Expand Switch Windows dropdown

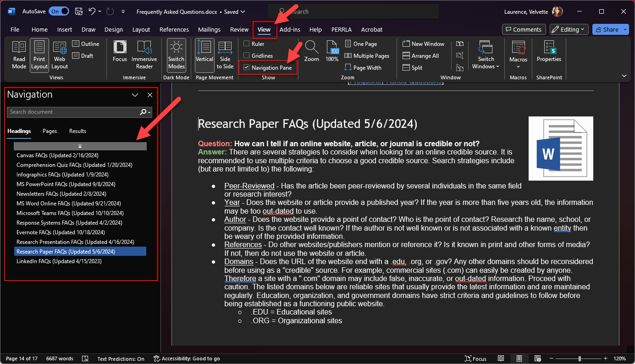point(486,55)
